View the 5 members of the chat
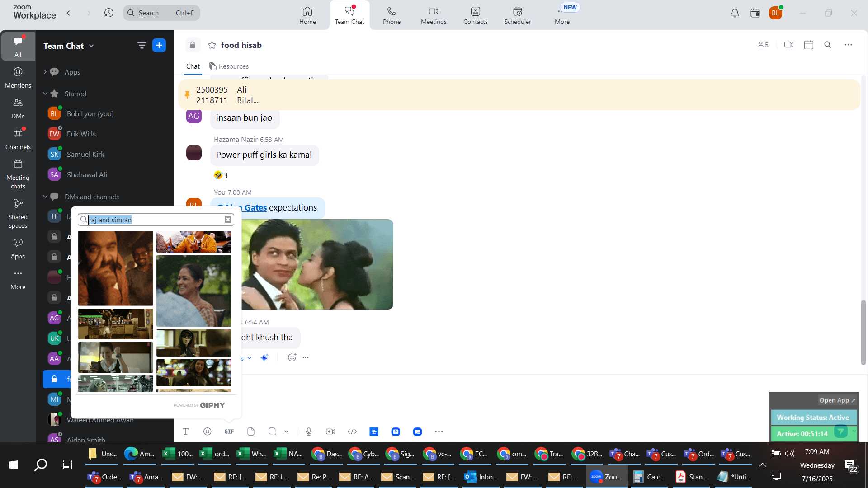This screenshot has width=868, height=488. pyautogui.click(x=763, y=45)
